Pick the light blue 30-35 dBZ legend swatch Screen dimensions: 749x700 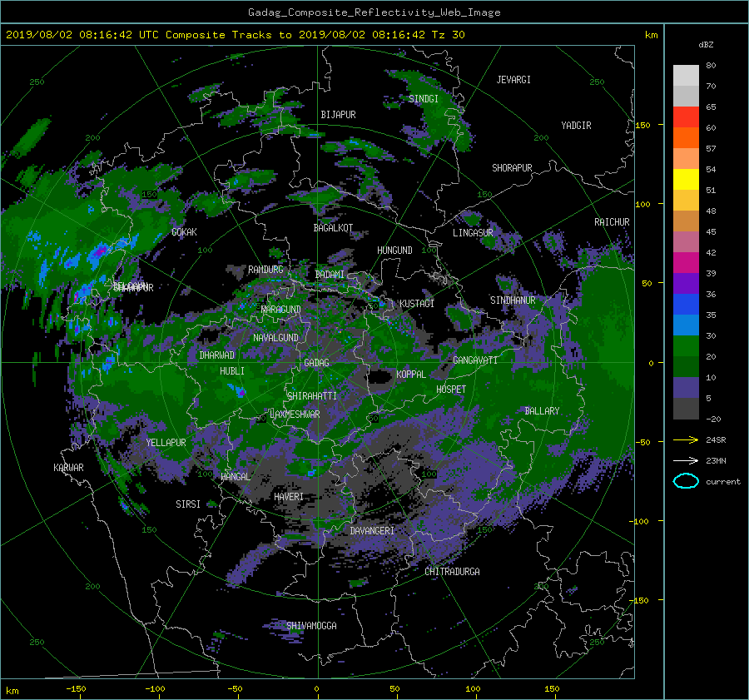(686, 325)
